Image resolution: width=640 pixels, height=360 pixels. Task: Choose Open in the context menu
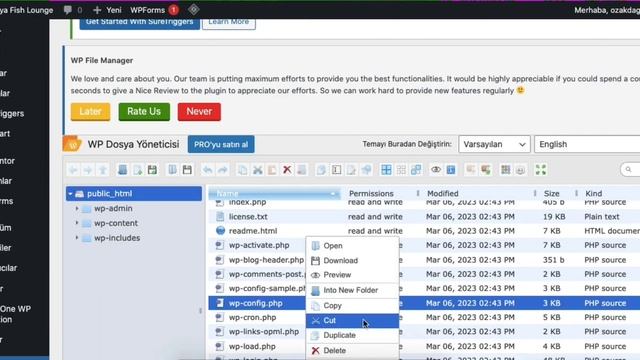pos(352,246)
